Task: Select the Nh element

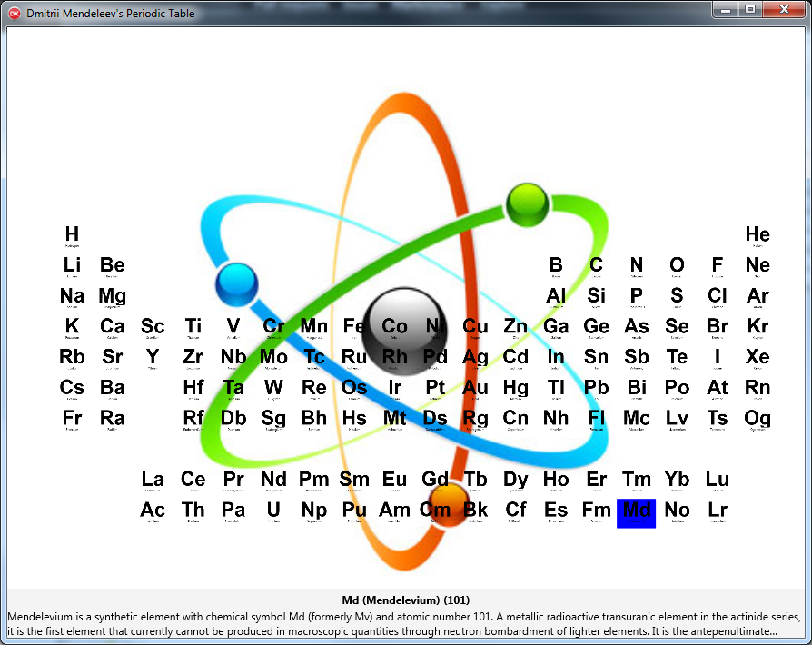Action: click(x=556, y=419)
